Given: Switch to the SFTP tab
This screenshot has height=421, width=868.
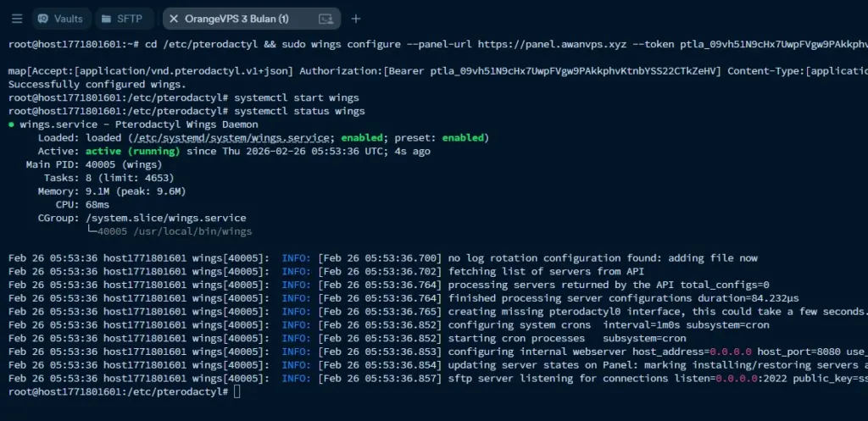Looking at the screenshot, I should click(123, 19).
